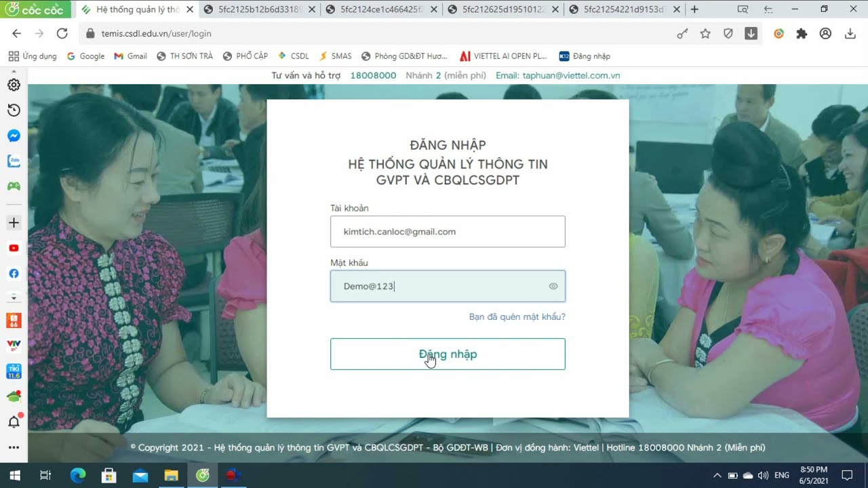Viewport: 868px width, 488px height.
Task: Open the browsing history sidebar icon
Action: tap(14, 110)
